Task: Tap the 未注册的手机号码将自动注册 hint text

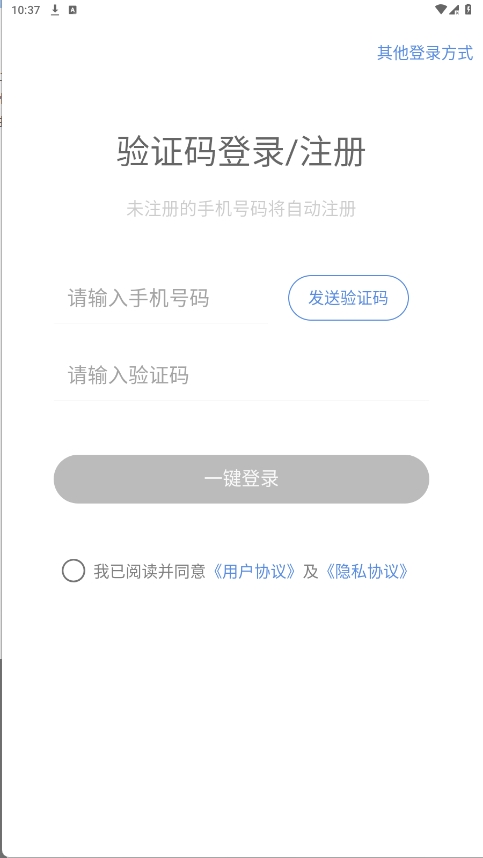Action: (x=241, y=209)
